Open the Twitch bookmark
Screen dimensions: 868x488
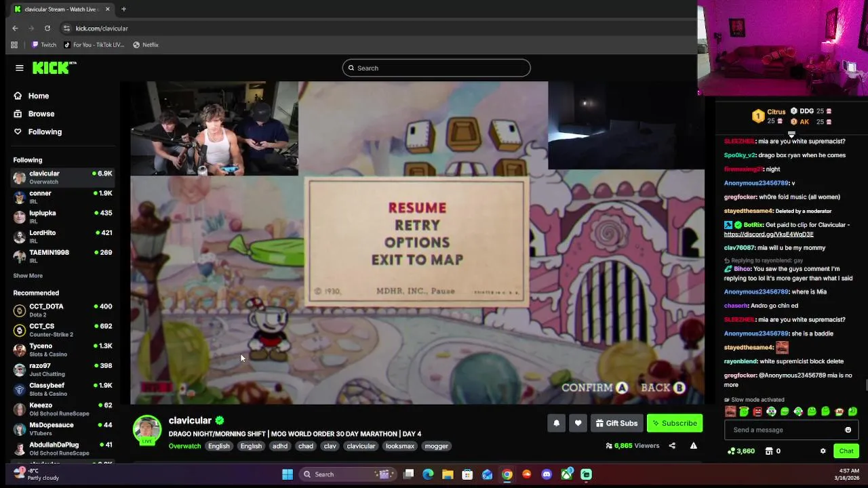44,45
